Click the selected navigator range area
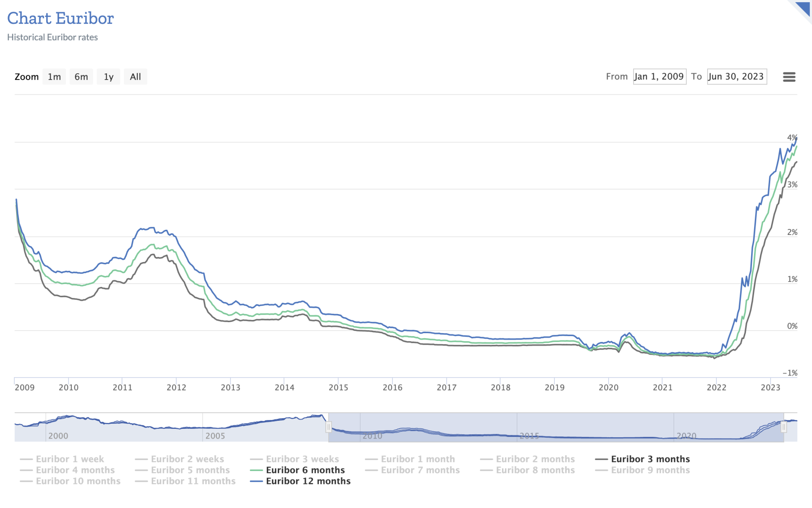Screen dimensions: 812x508 (x=556, y=427)
